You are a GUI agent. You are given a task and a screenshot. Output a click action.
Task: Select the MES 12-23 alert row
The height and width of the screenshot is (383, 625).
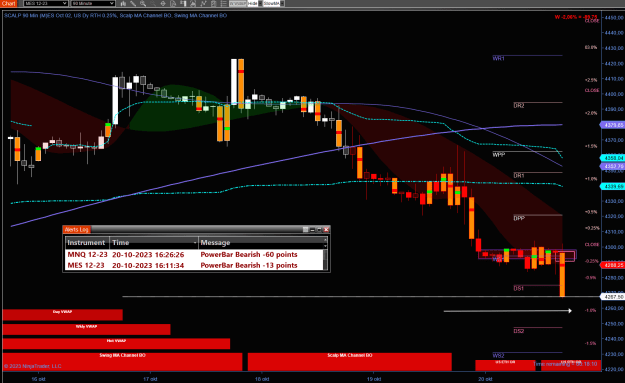click(194, 265)
